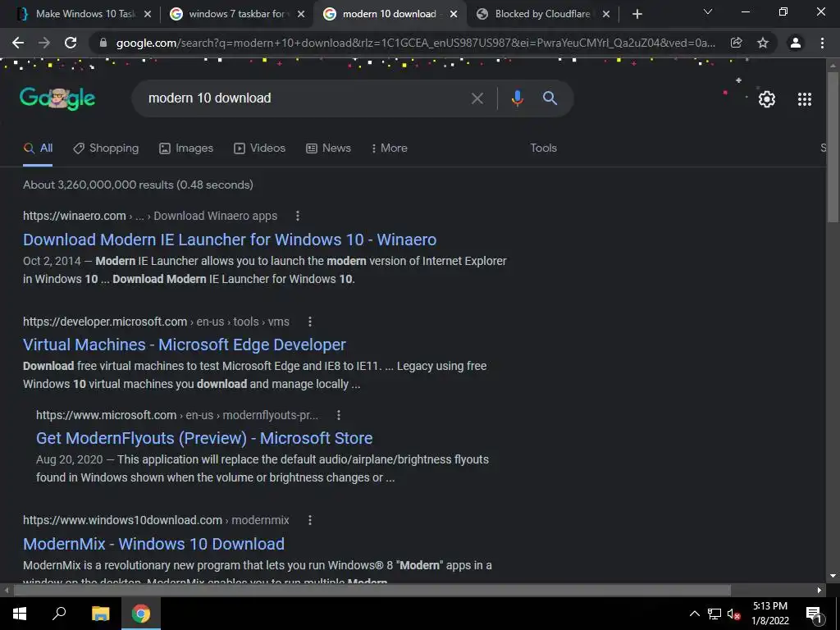Click the vertical page scrollbar thumb
The width and height of the screenshot is (840, 630).
[833, 148]
